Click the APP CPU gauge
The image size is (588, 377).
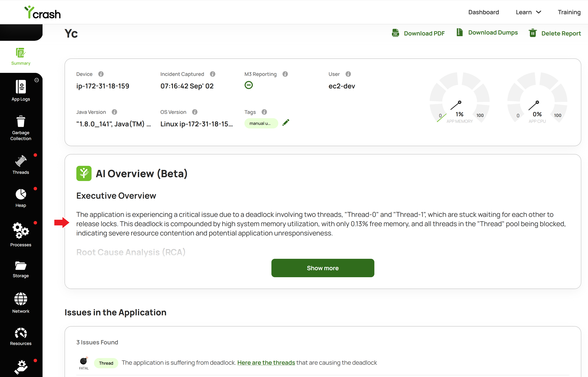pos(537,98)
